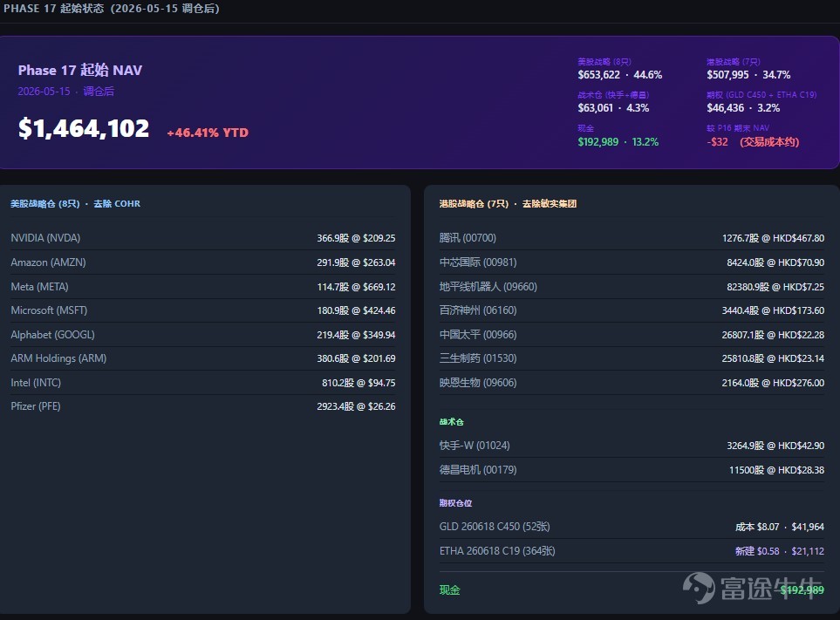Click the 期权仓位 subsection heading
Viewport: 840px width, 620px height.
click(456, 503)
